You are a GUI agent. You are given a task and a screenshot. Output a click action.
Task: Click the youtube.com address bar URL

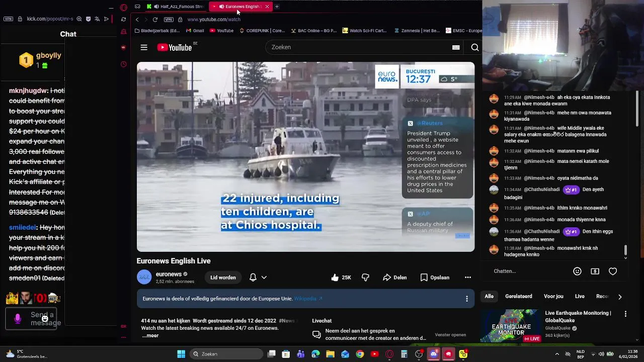(214, 20)
